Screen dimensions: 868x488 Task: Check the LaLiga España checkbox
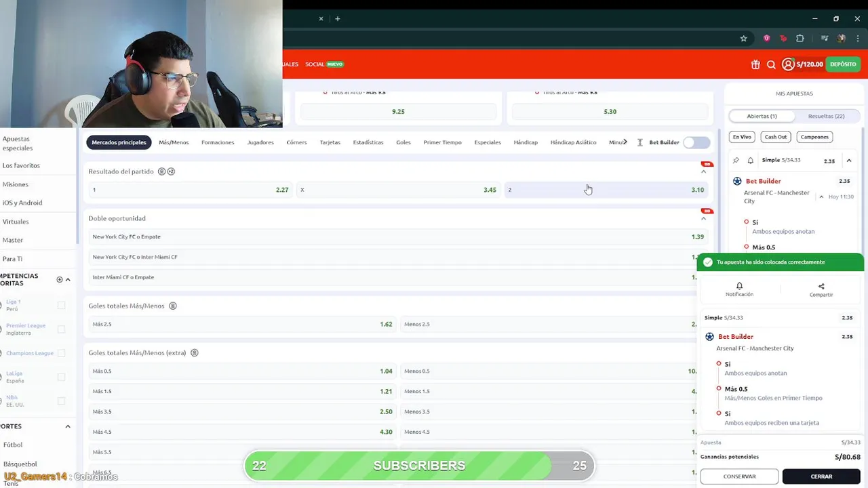click(61, 377)
